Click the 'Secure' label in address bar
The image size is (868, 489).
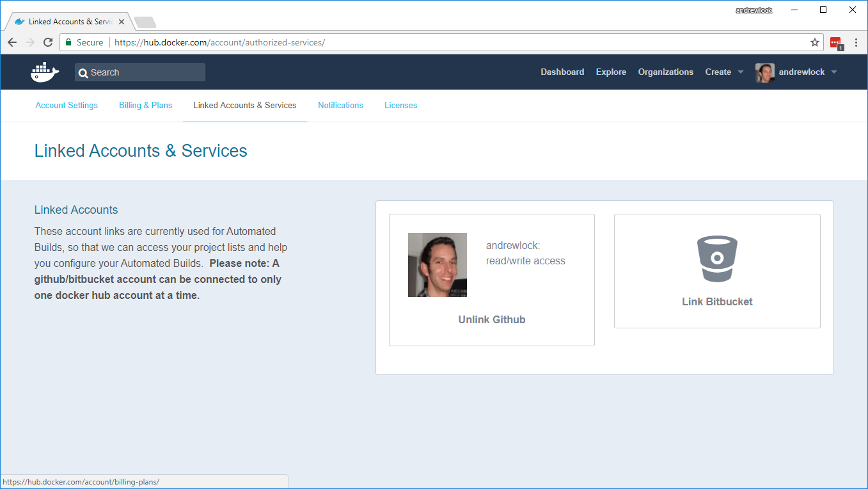[x=90, y=42]
